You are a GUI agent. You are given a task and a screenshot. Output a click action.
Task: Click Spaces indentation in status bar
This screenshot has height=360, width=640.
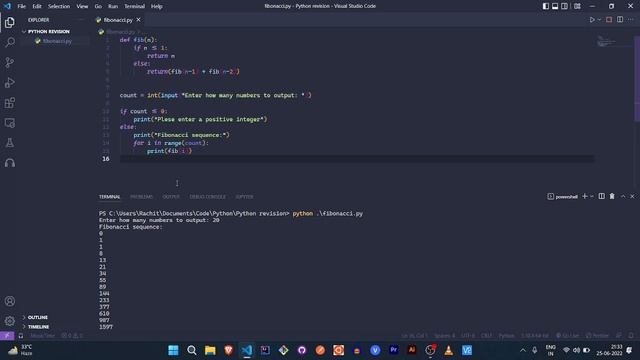(444, 336)
